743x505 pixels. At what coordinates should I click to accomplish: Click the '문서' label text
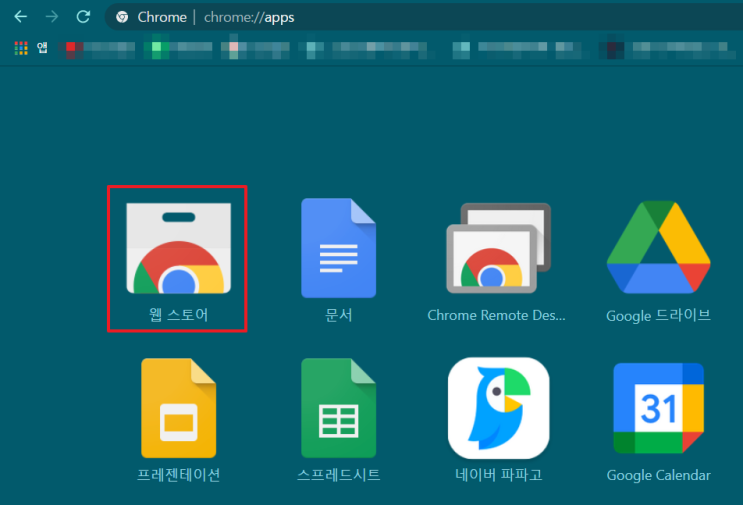pyautogui.click(x=338, y=315)
